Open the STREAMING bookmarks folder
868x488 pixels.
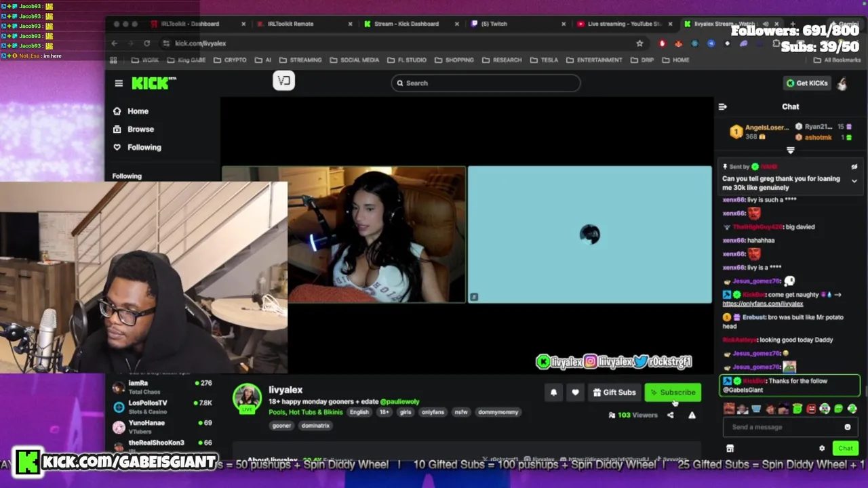(x=300, y=60)
